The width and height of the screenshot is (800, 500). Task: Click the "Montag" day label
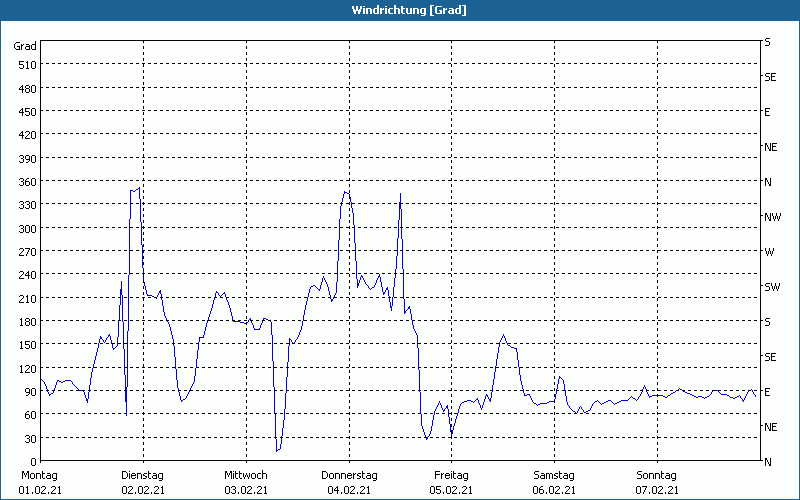pos(39,476)
